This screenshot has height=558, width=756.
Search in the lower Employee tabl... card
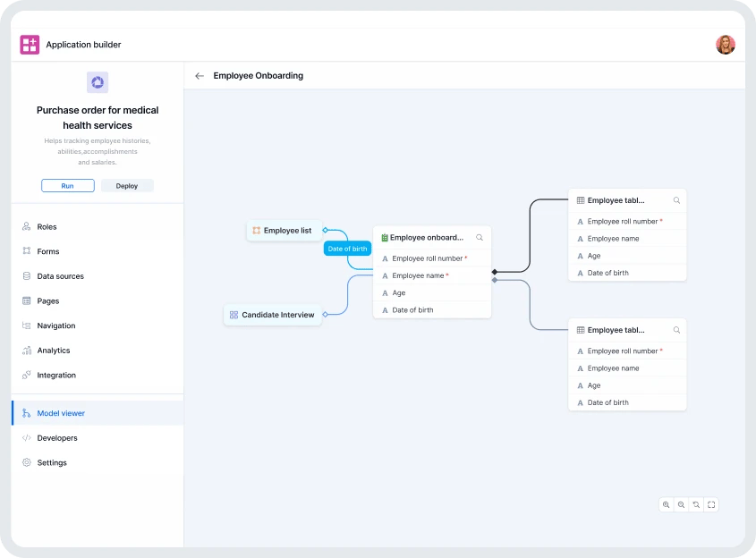(676, 330)
